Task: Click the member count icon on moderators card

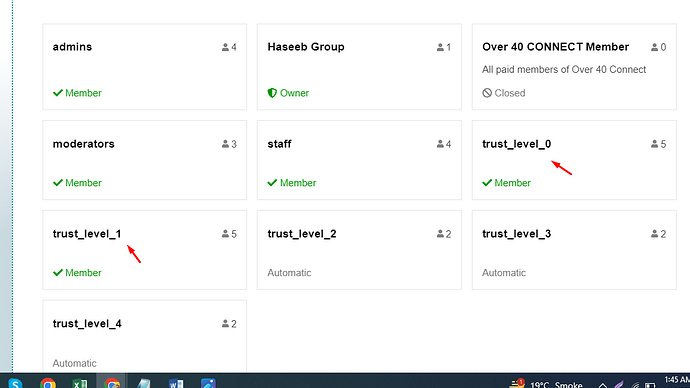Action: coord(225,144)
